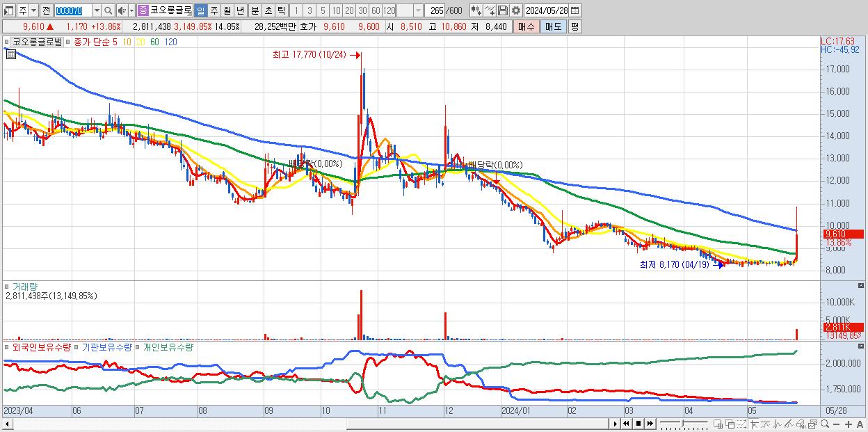
Task: Click the overlapping windows icon
Action: click(730, 424)
